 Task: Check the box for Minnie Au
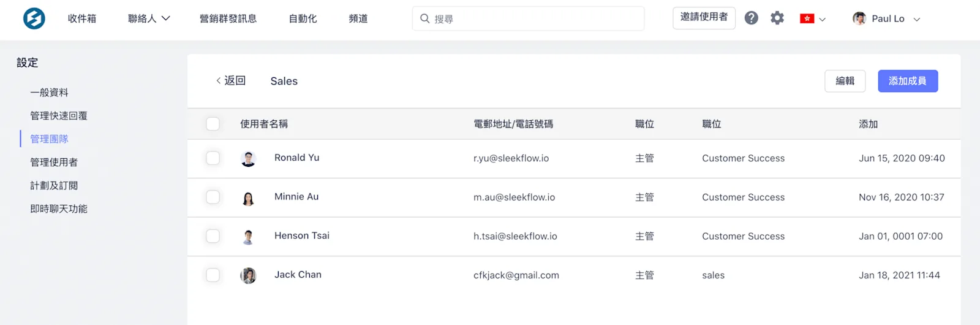(x=213, y=197)
